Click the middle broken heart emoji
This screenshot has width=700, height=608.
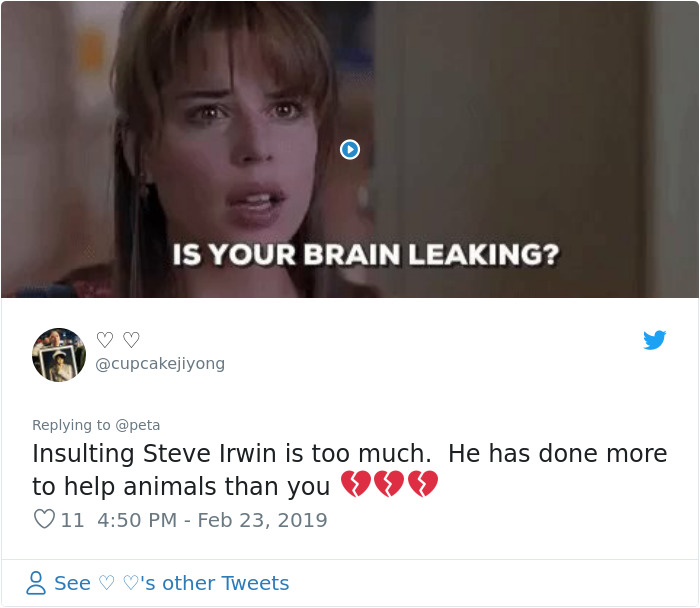click(389, 483)
